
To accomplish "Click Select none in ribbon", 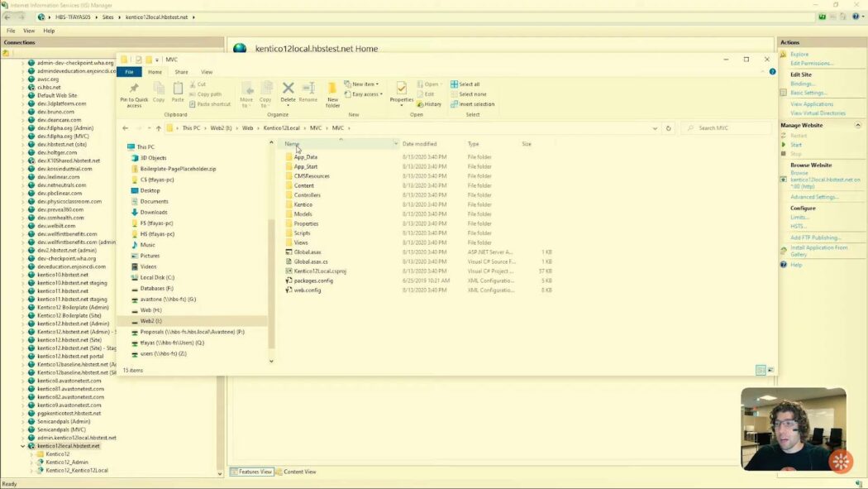I will (x=469, y=94).
